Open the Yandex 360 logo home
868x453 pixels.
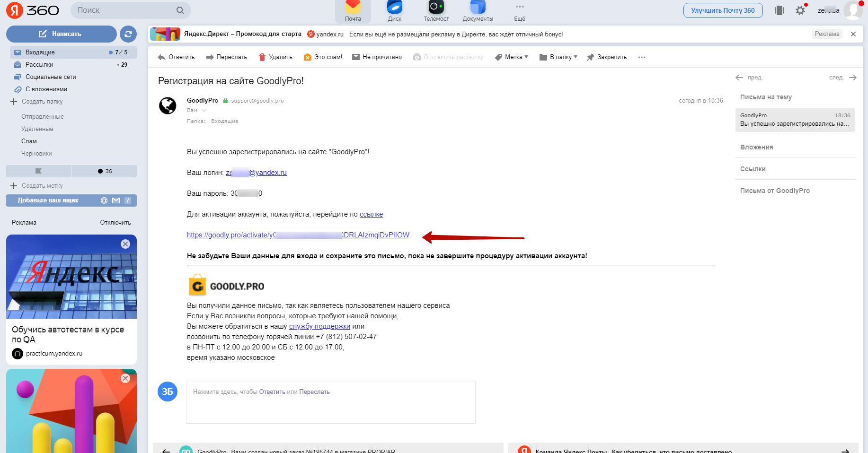tap(32, 10)
